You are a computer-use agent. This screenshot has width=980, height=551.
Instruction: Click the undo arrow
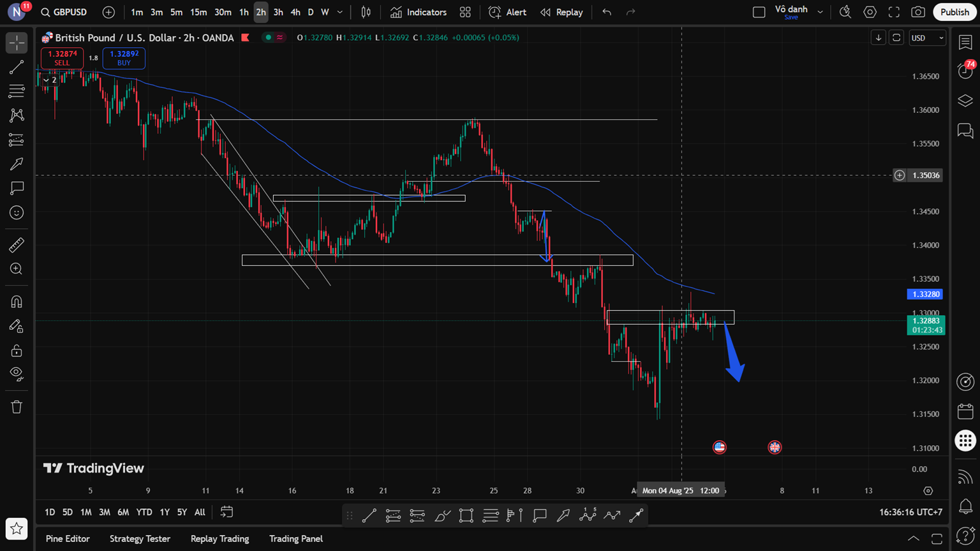(607, 12)
